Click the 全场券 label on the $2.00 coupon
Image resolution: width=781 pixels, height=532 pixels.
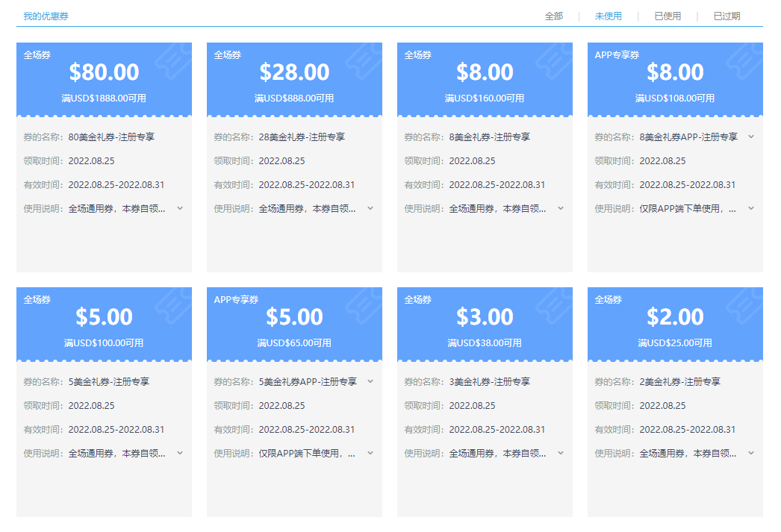tap(609, 300)
